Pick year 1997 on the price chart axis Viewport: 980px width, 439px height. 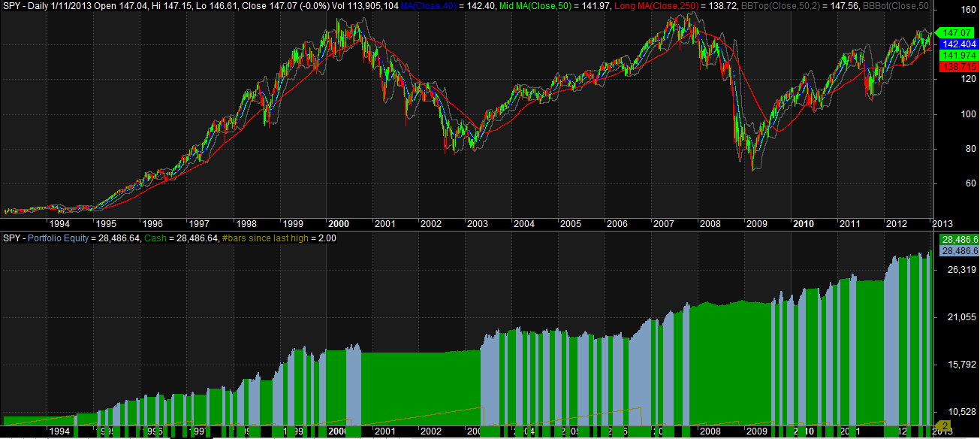click(x=199, y=224)
